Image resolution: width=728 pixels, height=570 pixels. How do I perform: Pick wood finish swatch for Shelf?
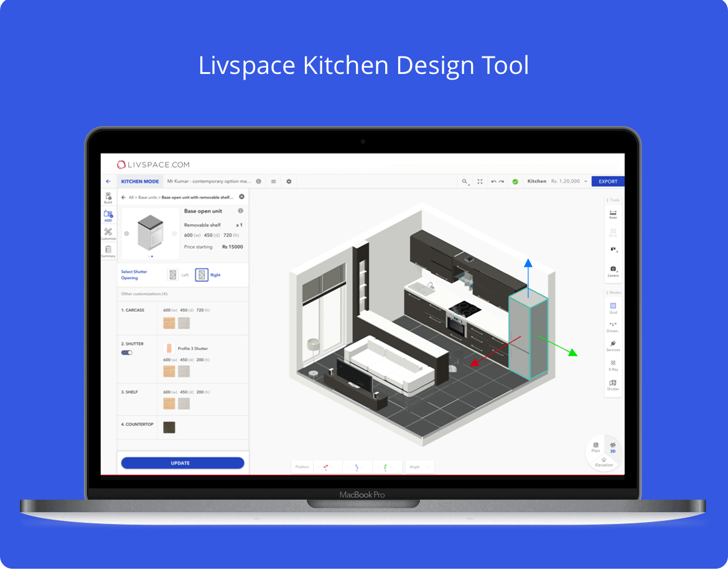169,403
